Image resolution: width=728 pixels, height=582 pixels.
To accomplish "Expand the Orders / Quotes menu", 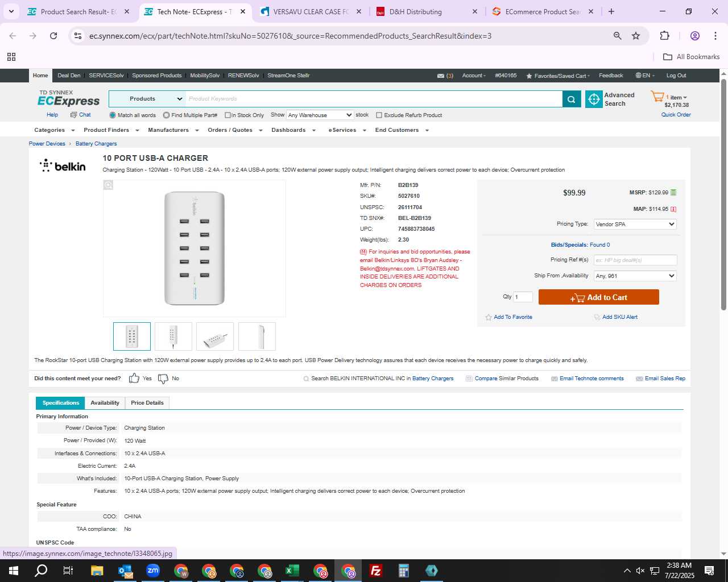I will [235, 130].
